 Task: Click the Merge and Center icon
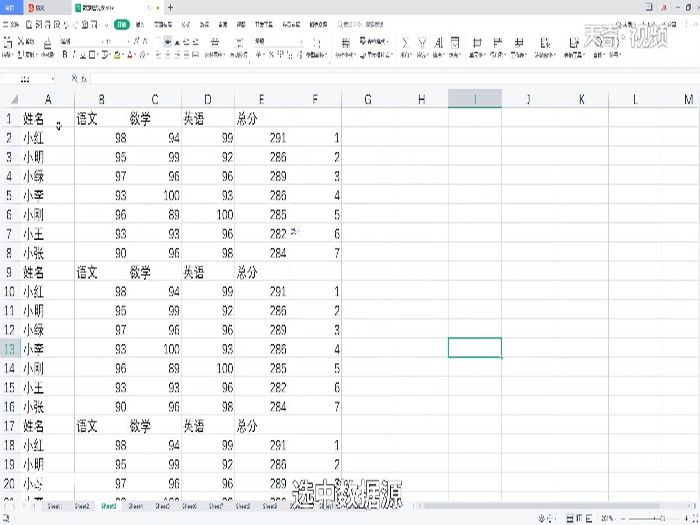click(214, 43)
